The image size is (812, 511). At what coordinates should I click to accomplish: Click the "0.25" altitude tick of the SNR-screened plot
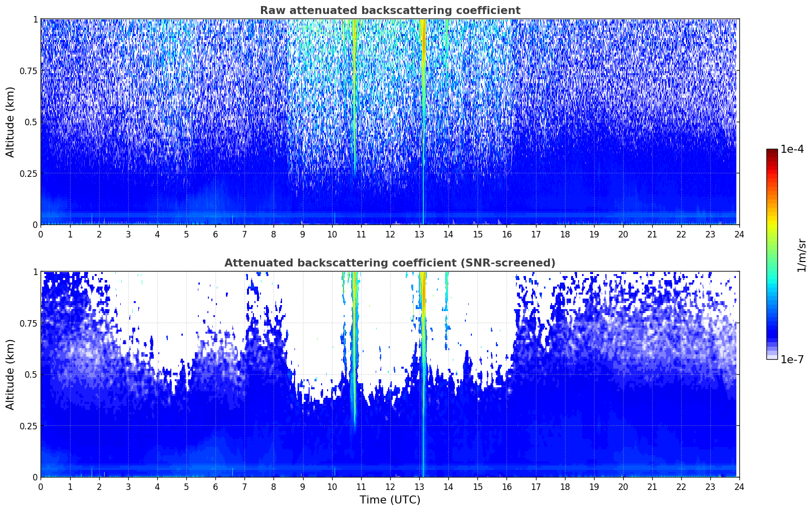(28, 426)
